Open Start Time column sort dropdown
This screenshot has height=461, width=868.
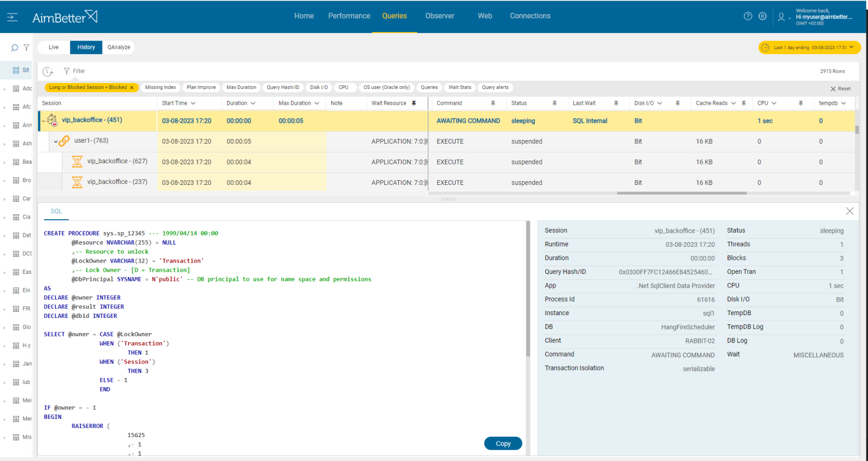[193, 103]
